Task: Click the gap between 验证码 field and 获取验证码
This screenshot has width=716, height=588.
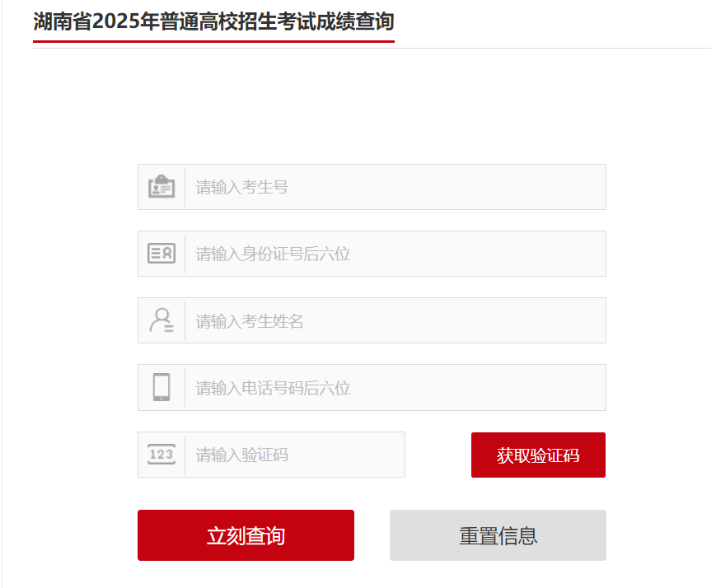Action: [x=438, y=455]
